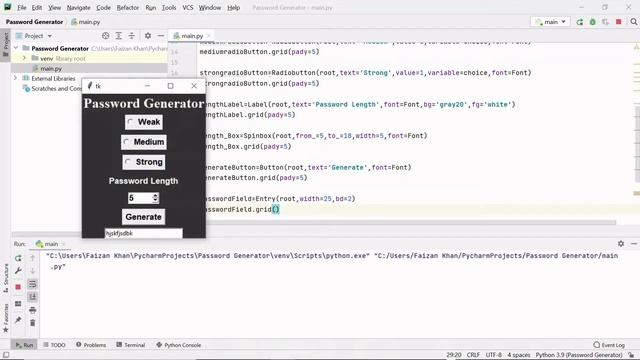This screenshot has width=640, height=360.
Task: Click the wrench settings icon in Run panel
Action: tap(18, 271)
